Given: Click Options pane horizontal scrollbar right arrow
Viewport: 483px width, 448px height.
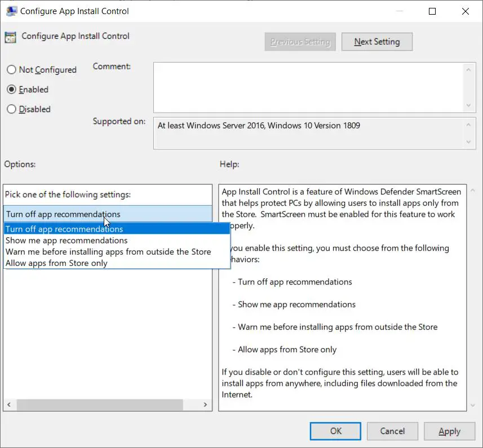Looking at the screenshot, I should pos(205,405).
